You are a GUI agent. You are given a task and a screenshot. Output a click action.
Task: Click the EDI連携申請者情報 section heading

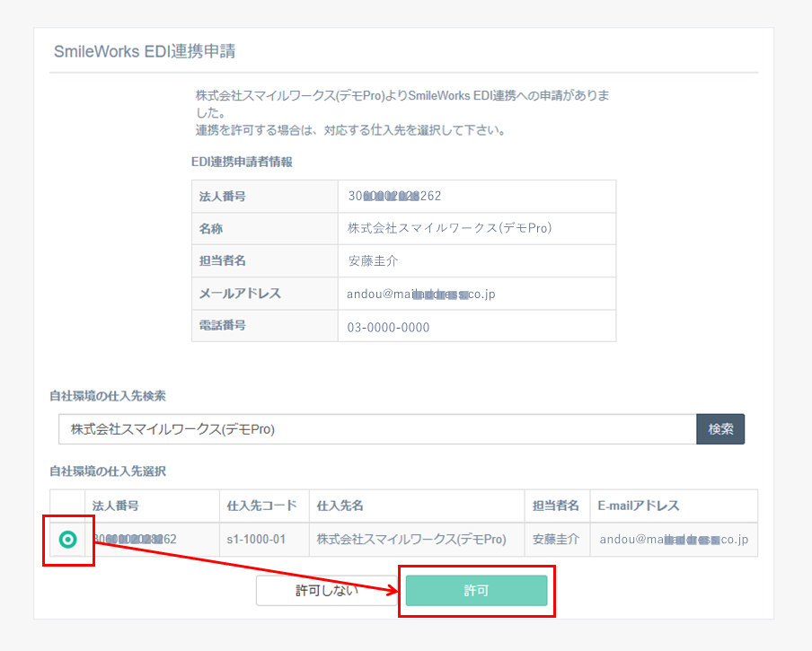(x=242, y=162)
